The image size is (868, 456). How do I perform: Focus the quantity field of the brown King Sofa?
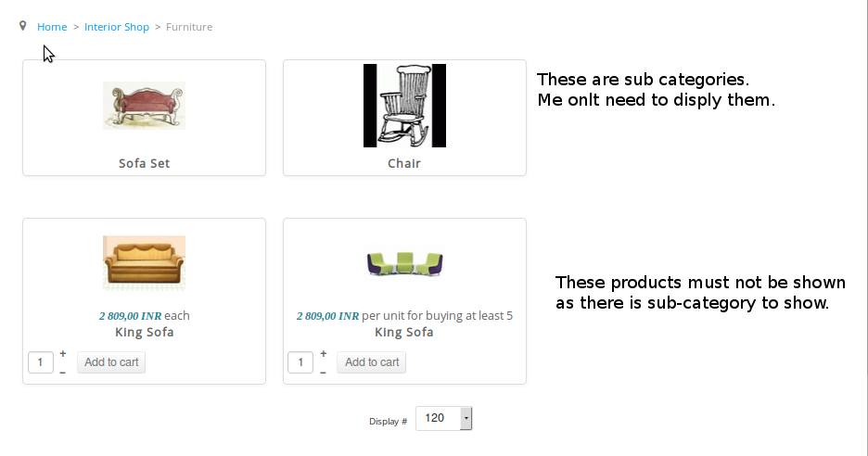click(41, 362)
